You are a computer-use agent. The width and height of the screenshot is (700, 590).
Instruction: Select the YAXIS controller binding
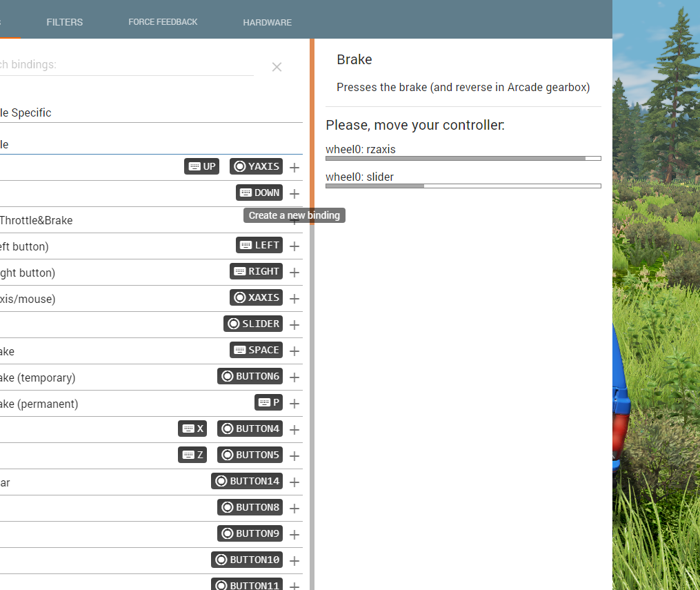pos(257,166)
